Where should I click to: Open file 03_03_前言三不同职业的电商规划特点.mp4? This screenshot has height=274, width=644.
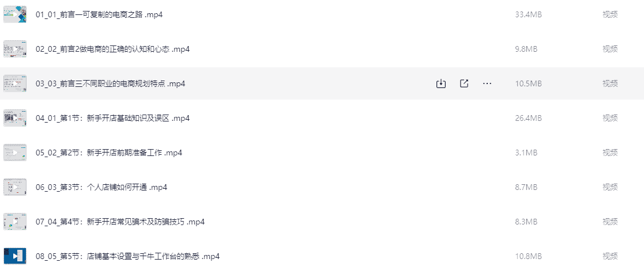click(110, 83)
